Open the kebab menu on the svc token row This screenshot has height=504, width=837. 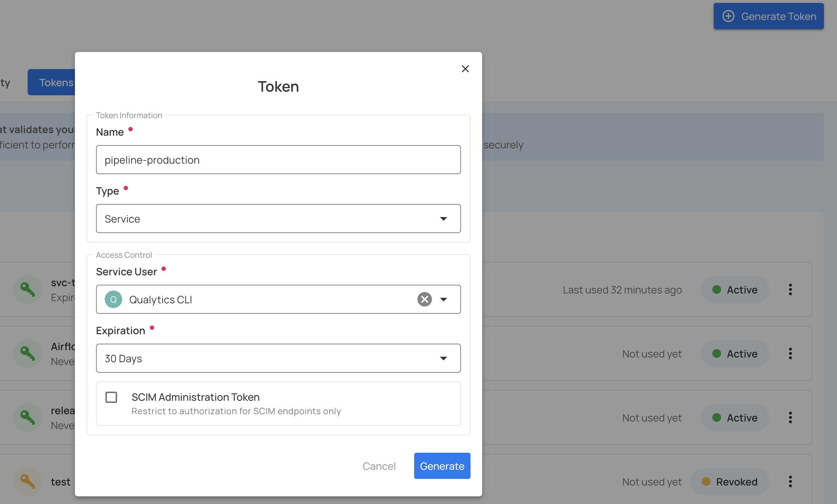790,289
